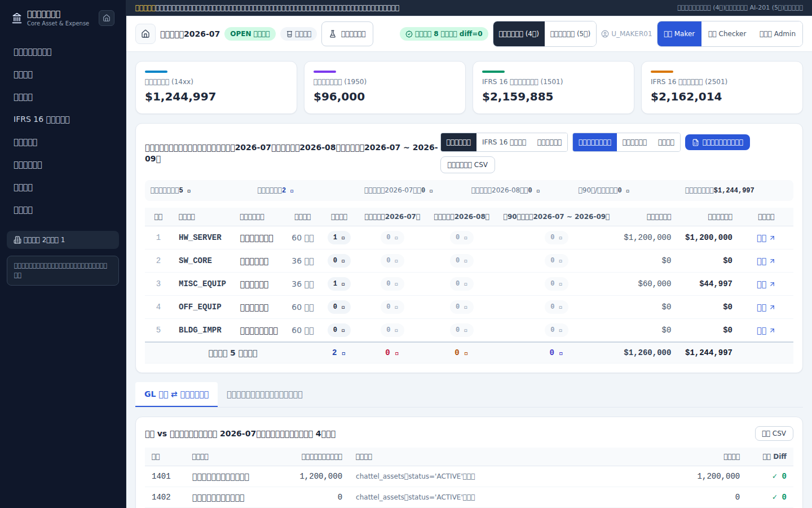Click the HW_SERVER category code
812x508 pixels.
pos(200,238)
